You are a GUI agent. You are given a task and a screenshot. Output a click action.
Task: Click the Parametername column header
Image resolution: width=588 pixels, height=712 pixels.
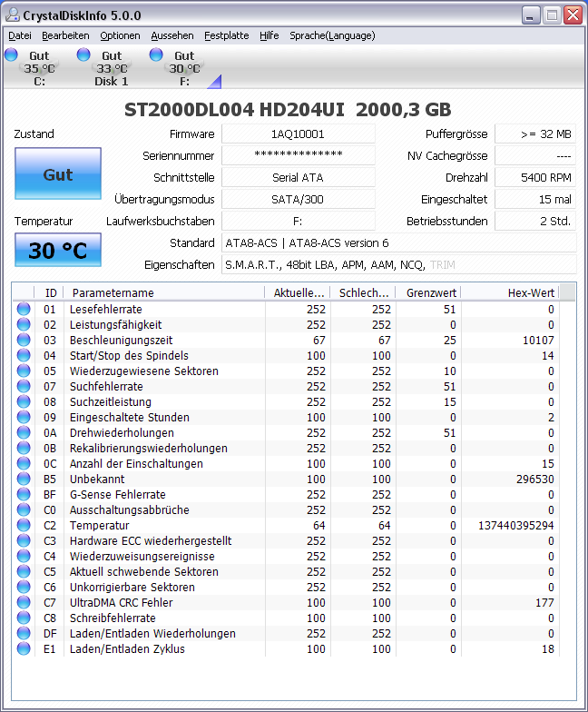[x=163, y=292]
